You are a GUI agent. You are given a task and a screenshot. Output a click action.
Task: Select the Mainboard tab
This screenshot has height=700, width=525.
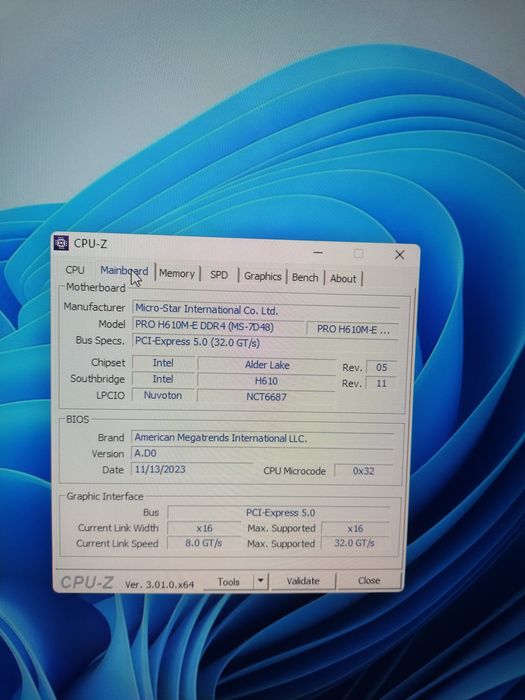(x=124, y=271)
